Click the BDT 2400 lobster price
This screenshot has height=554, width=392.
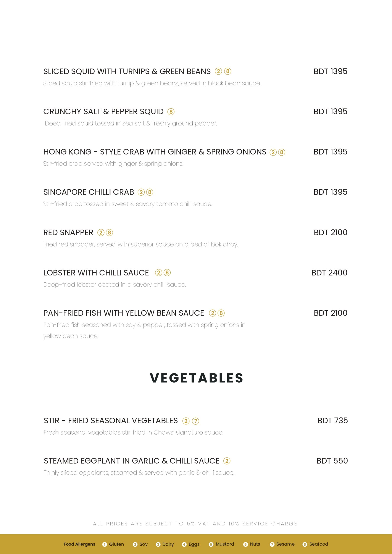(x=329, y=273)
